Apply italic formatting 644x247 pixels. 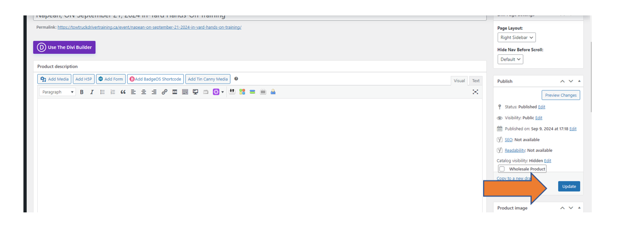(92, 92)
